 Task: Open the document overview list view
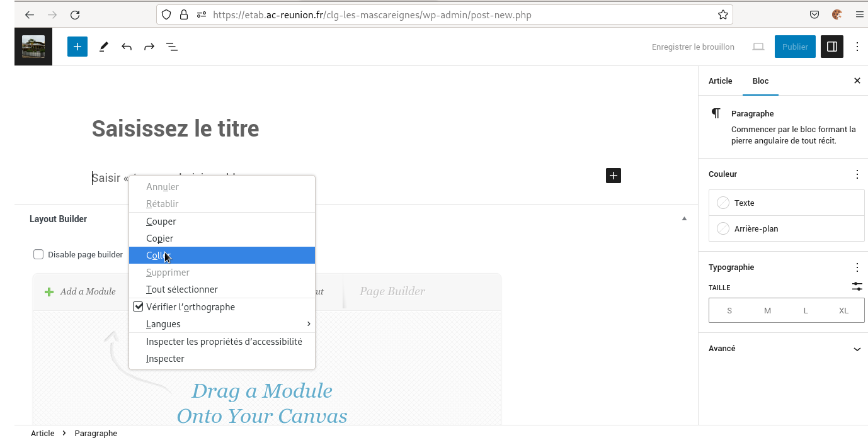[x=171, y=47]
